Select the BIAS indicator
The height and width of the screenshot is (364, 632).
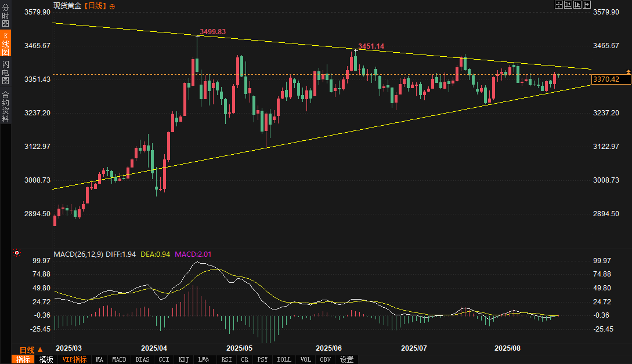[x=142, y=359]
